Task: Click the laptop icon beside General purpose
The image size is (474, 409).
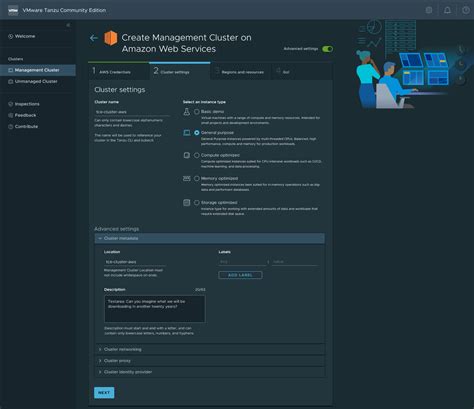Action: point(187,133)
